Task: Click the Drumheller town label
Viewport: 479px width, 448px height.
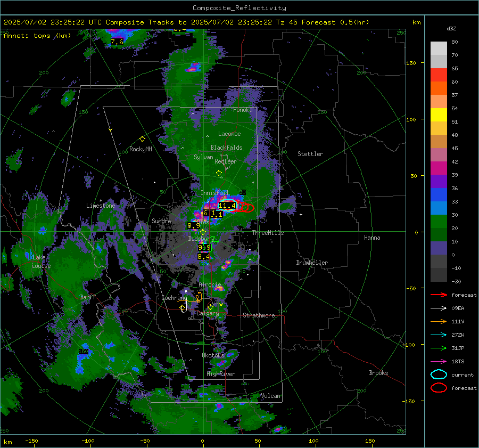Action: [x=312, y=263]
